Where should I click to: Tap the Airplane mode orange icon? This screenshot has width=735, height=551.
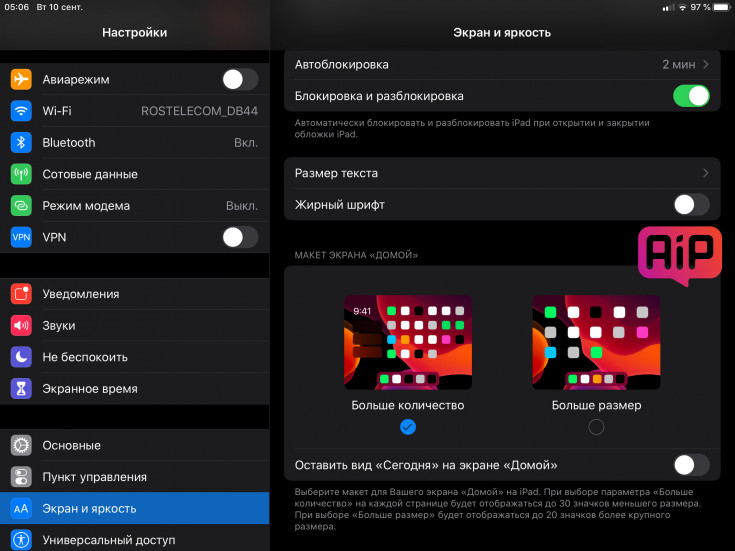click(21, 79)
